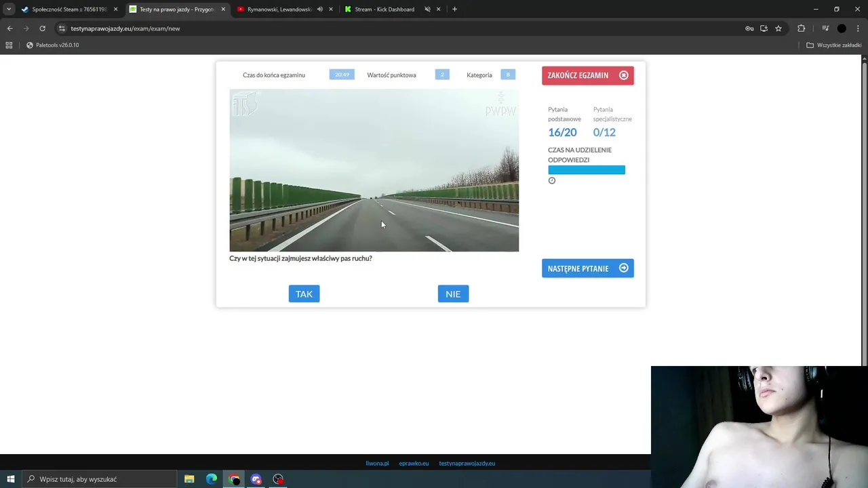
Task: Click the answer time progress bar
Action: click(x=587, y=170)
